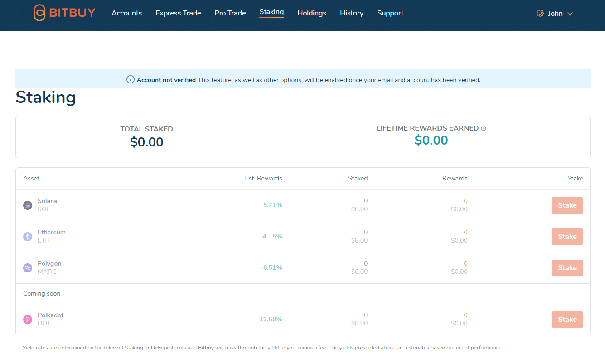Click the settings gear icon beside John
The image size is (605, 364).
pyautogui.click(x=540, y=13)
